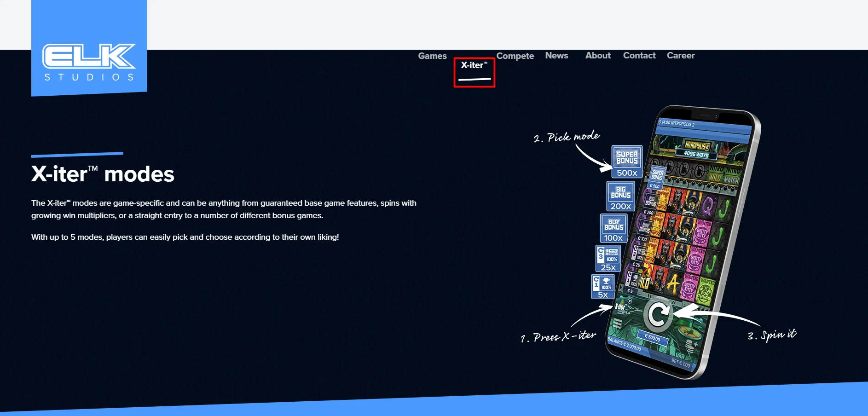
Task: Navigate to the About page
Action: tap(598, 55)
